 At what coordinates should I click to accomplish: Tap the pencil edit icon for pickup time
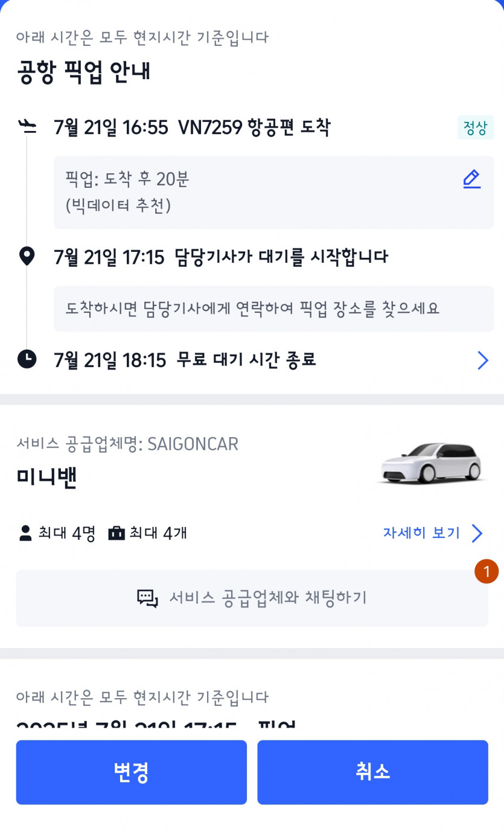click(x=471, y=179)
